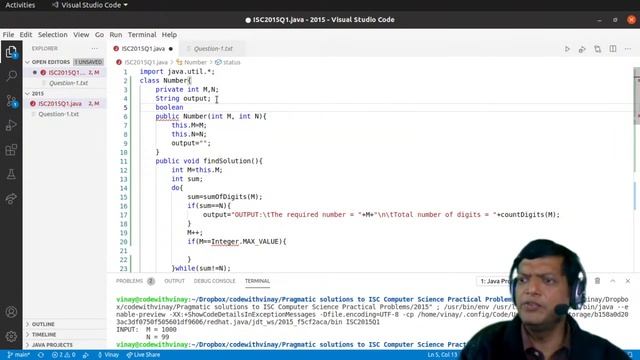Synchronize changes icon in status bar
Viewport: 640px width, 360px height.
click(41, 355)
